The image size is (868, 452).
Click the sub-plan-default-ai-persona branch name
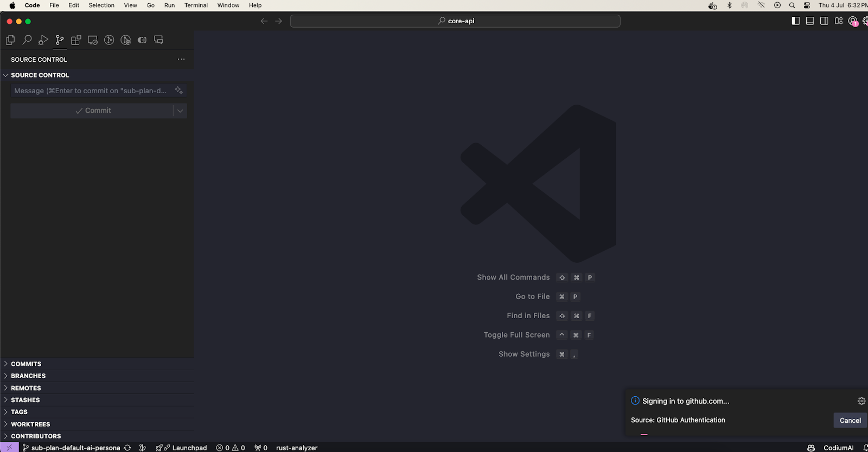coord(71,448)
